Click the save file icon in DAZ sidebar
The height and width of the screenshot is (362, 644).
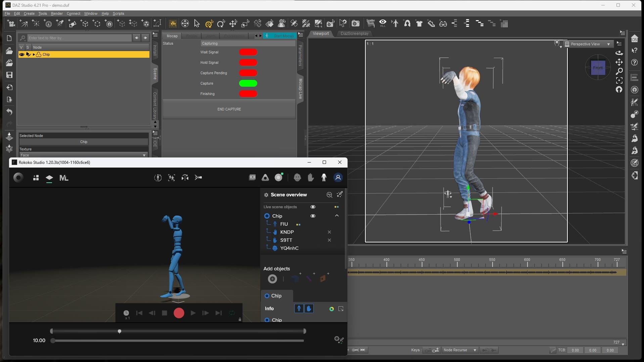pyautogui.click(x=9, y=75)
